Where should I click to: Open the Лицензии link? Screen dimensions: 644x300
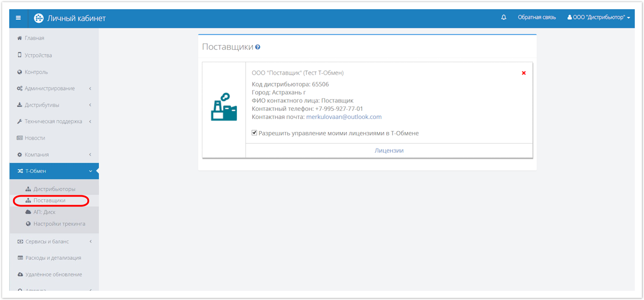click(389, 151)
